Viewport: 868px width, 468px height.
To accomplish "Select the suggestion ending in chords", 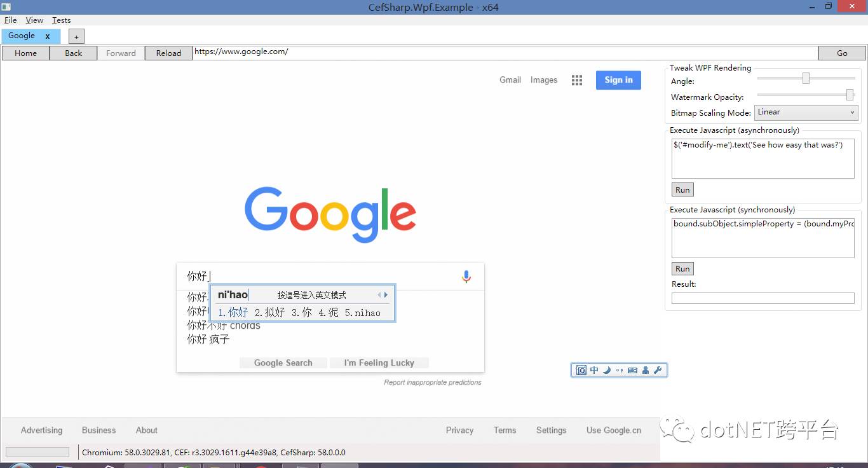I will click(x=223, y=326).
